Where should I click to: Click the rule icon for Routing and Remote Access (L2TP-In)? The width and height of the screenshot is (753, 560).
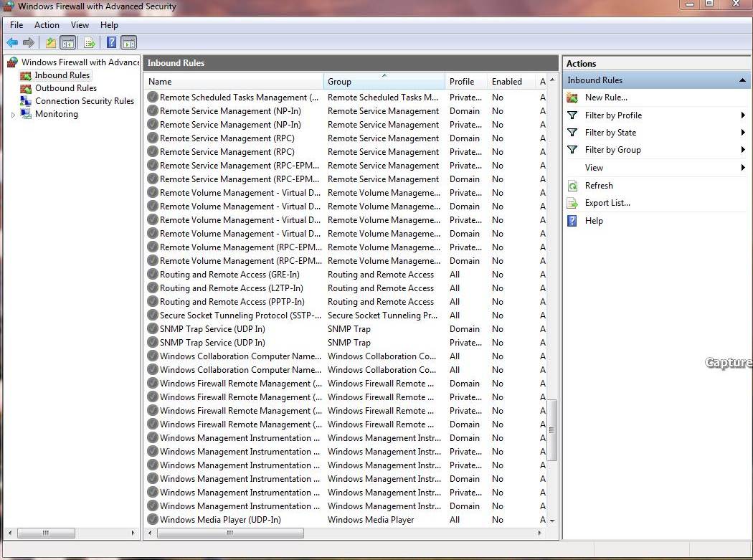coord(153,288)
